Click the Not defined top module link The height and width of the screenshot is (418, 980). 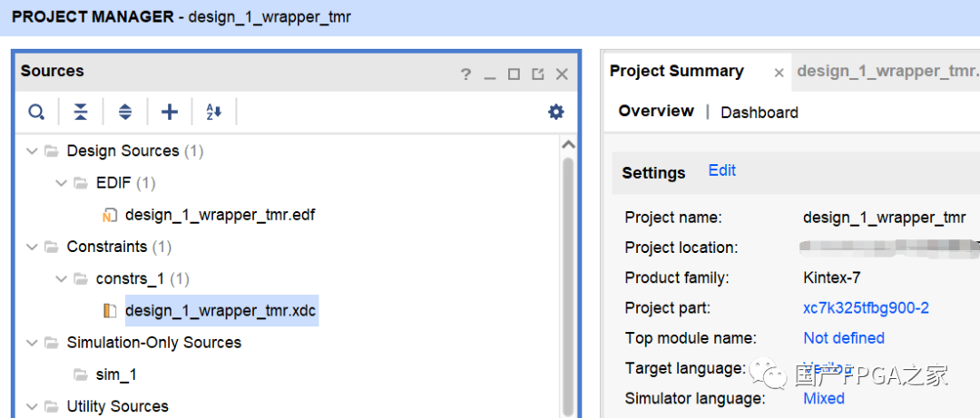tap(843, 338)
